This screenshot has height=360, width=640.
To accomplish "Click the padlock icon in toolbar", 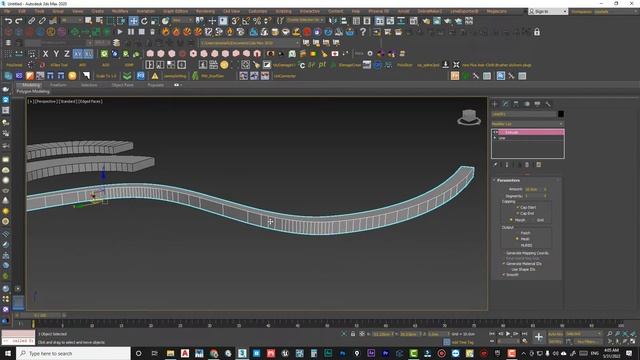I will pos(537,32).
